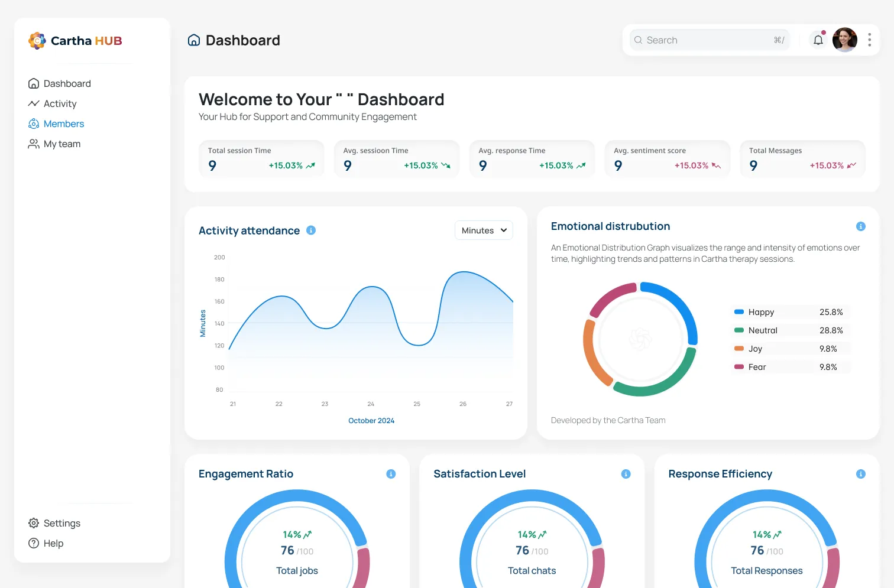Click the ⌘/ shortcut hint in the search box
Screen dimensions: 894x588
(779, 40)
